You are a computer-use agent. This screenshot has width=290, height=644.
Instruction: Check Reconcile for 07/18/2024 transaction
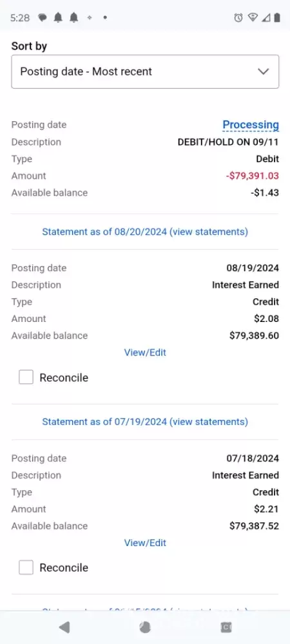tap(26, 567)
